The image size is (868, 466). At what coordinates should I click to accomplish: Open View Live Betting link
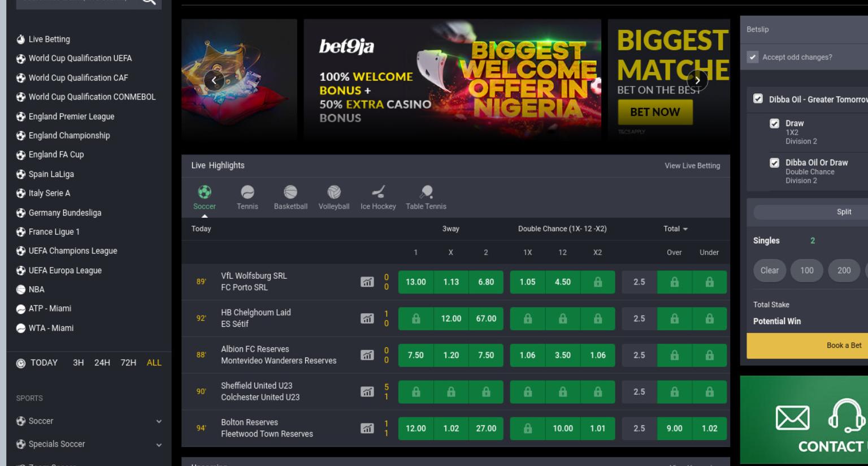tap(692, 166)
